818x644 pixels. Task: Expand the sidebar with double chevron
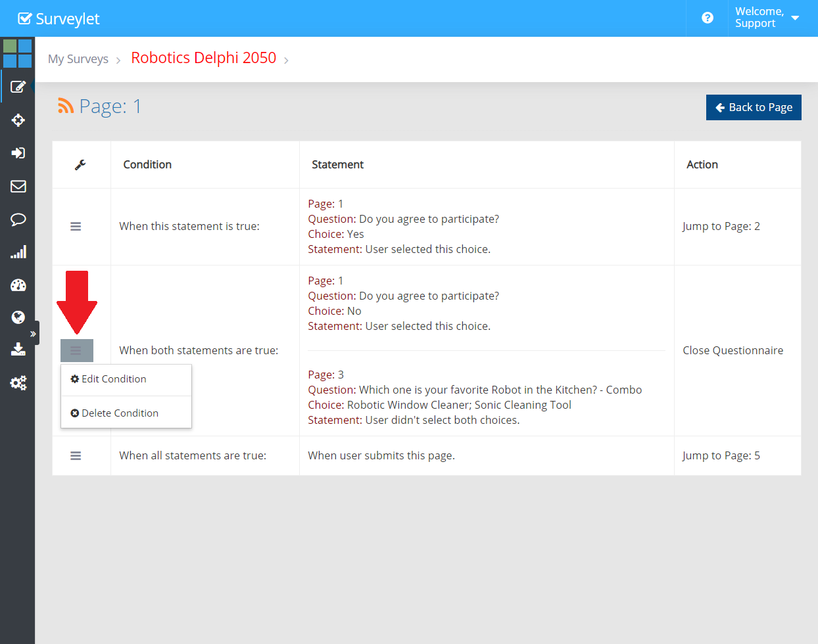pos(33,334)
